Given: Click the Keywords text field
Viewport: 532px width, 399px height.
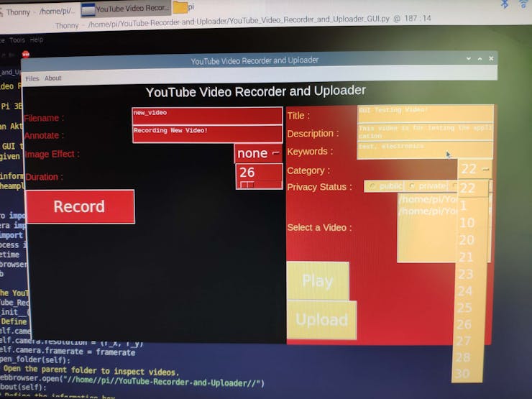Looking at the screenshot, I should (x=425, y=150).
